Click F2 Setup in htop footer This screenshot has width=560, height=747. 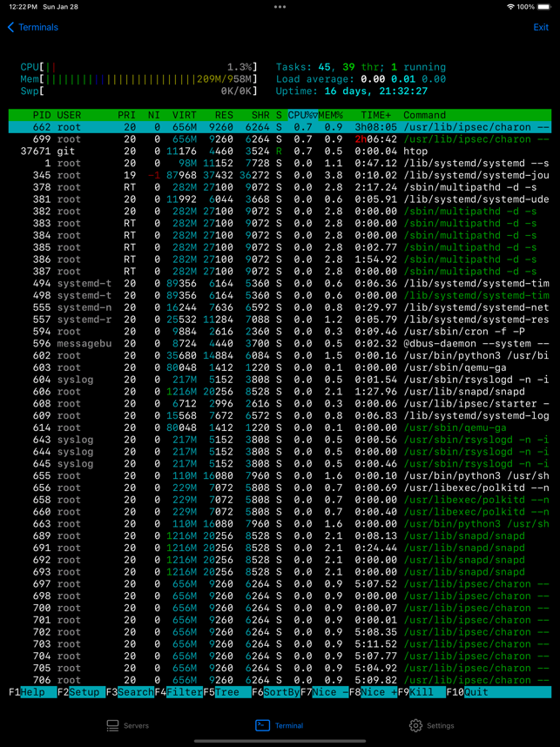point(82,692)
